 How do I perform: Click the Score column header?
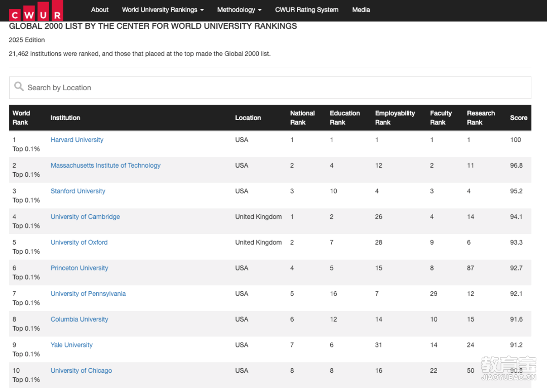pos(519,118)
